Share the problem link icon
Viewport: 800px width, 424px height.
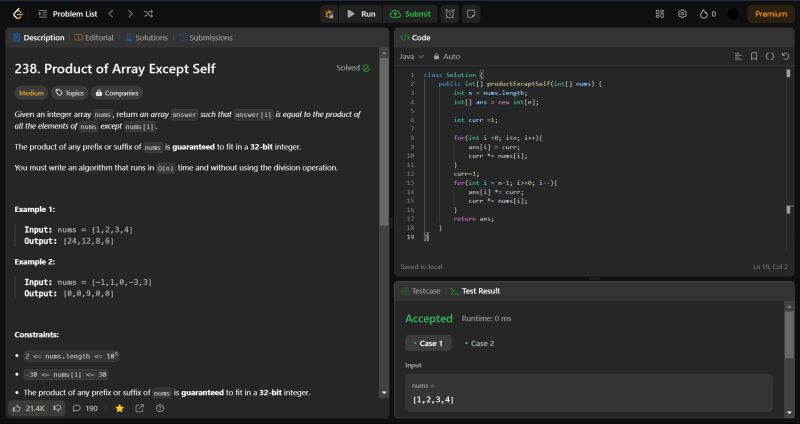pos(139,408)
